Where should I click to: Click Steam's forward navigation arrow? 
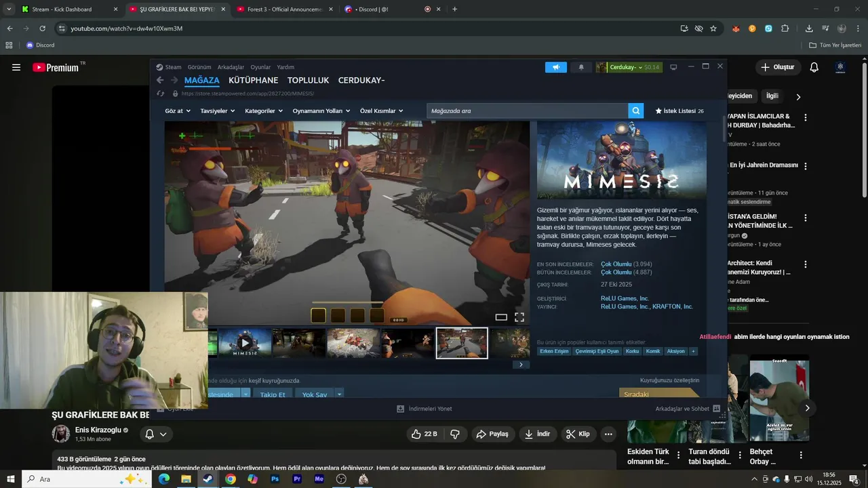pos(174,80)
